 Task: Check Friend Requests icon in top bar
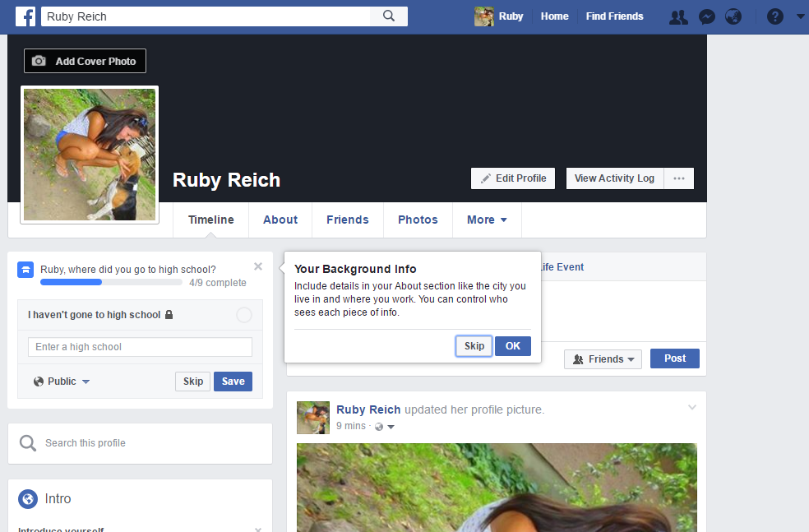tap(677, 16)
